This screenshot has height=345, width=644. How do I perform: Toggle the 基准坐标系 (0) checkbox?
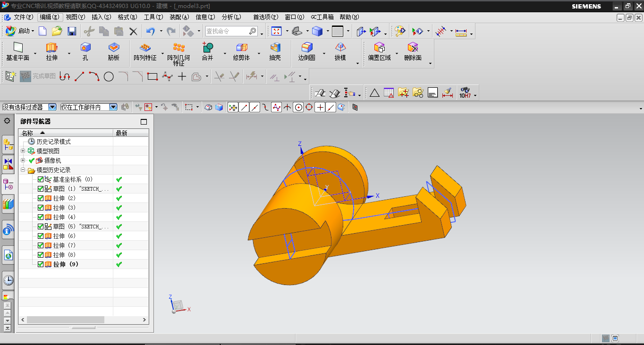[x=41, y=179]
